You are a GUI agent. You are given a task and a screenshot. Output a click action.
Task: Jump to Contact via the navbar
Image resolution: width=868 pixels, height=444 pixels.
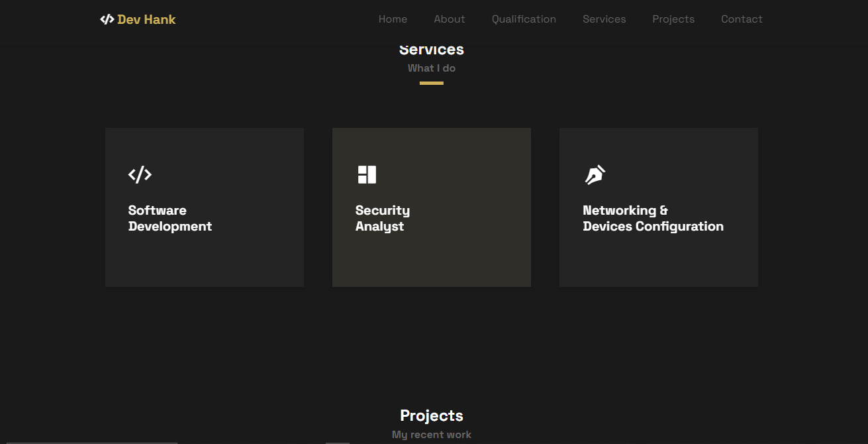point(742,19)
